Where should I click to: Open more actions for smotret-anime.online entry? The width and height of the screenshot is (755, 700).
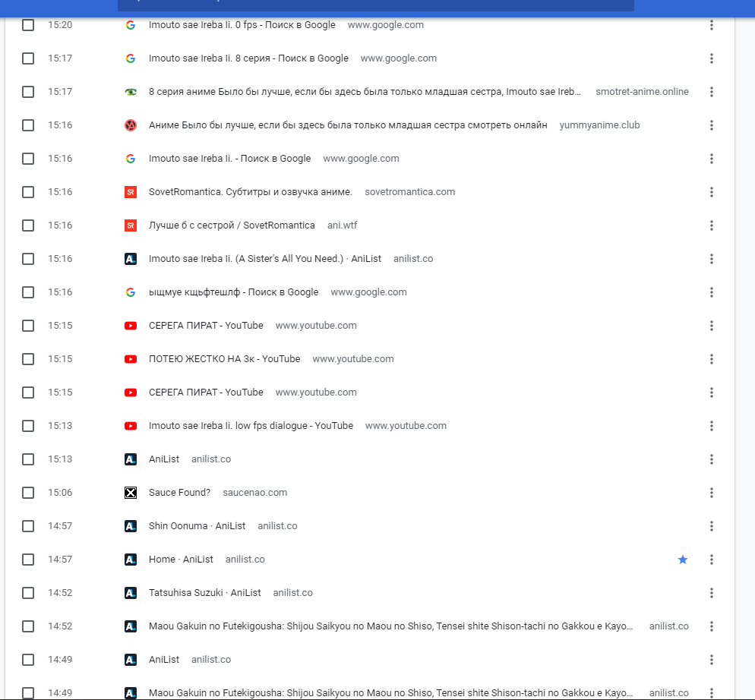tap(711, 92)
